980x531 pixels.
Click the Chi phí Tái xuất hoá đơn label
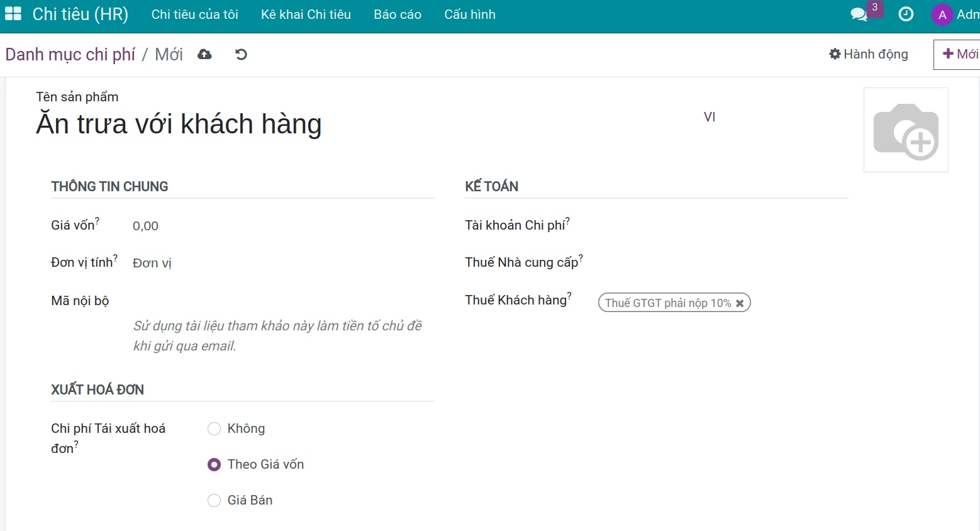tap(108, 438)
